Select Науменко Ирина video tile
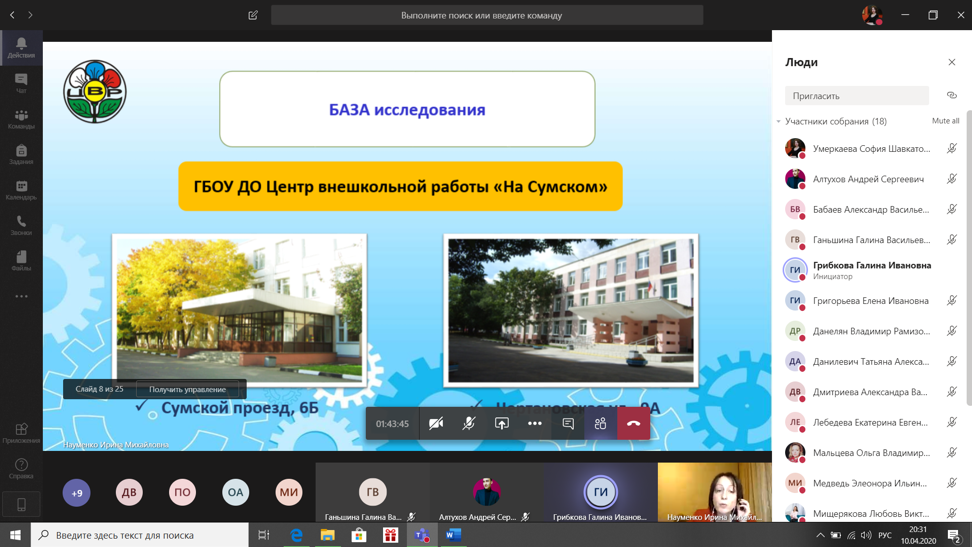The image size is (972, 547). pyautogui.click(x=714, y=492)
